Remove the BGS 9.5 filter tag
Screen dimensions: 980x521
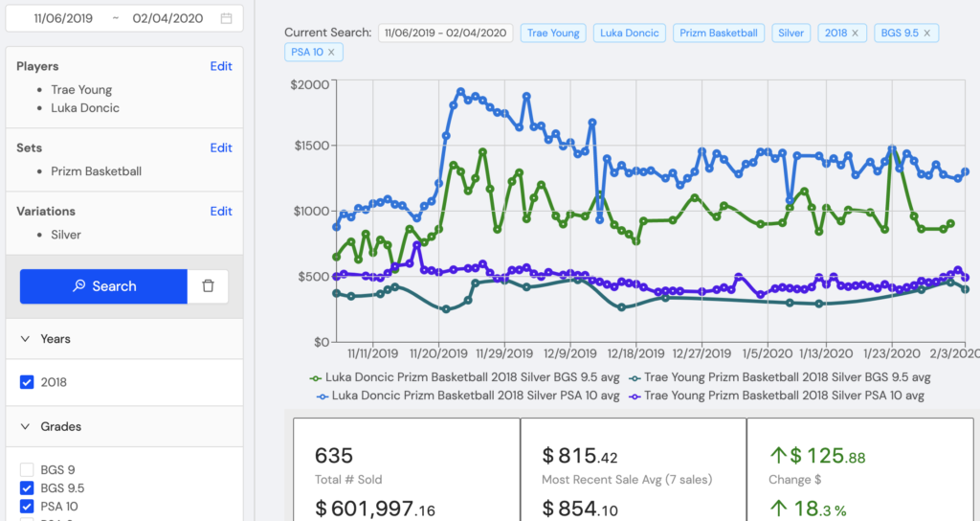pyautogui.click(x=926, y=34)
